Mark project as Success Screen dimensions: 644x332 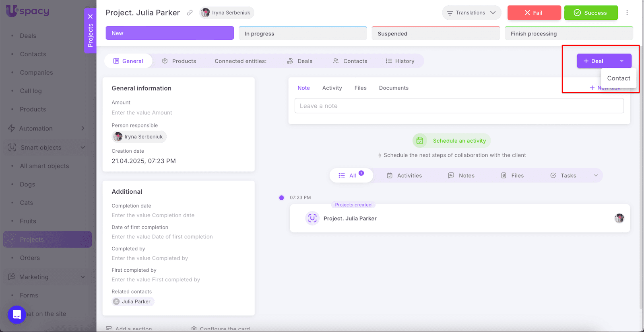click(590, 13)
